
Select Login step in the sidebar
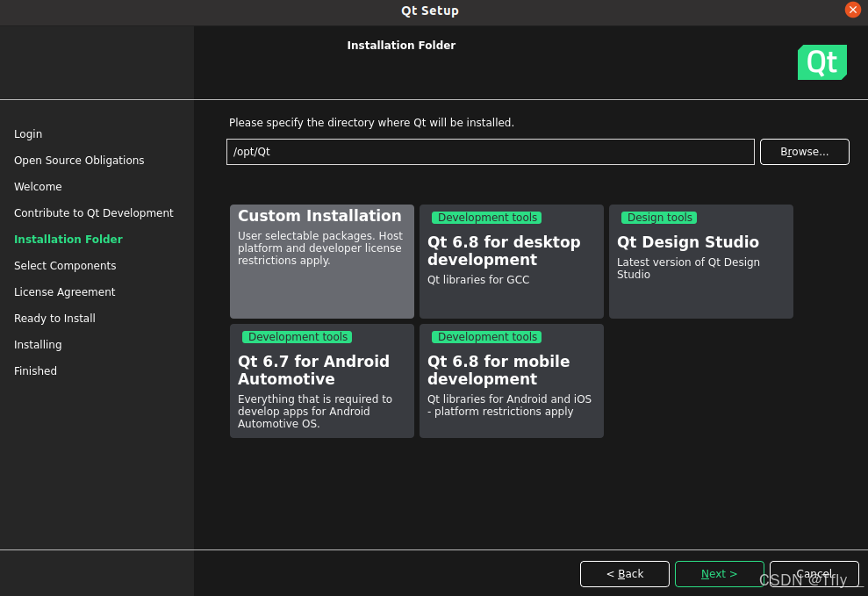click(x=28, y=134)
